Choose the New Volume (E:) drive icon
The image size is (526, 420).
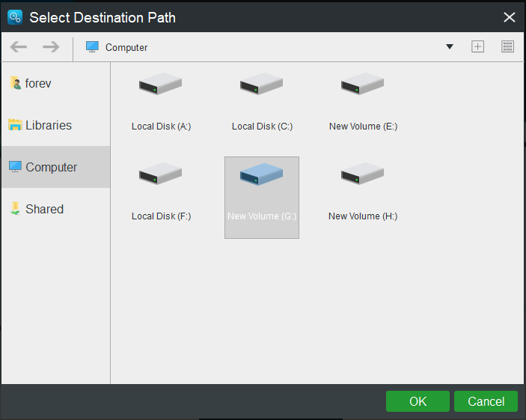click(362, 84)
